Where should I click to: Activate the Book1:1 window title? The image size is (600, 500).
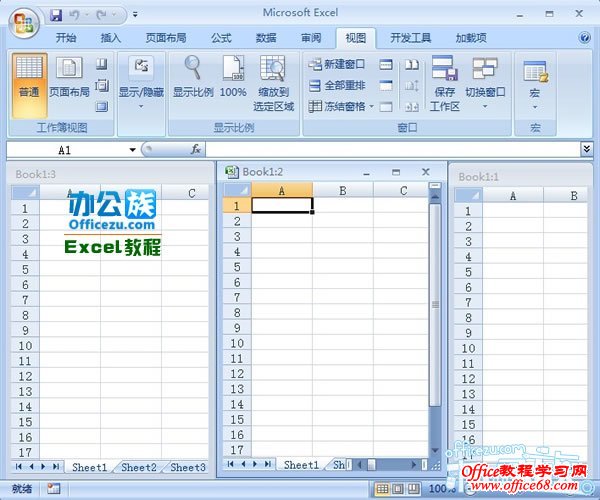[478, 177]
